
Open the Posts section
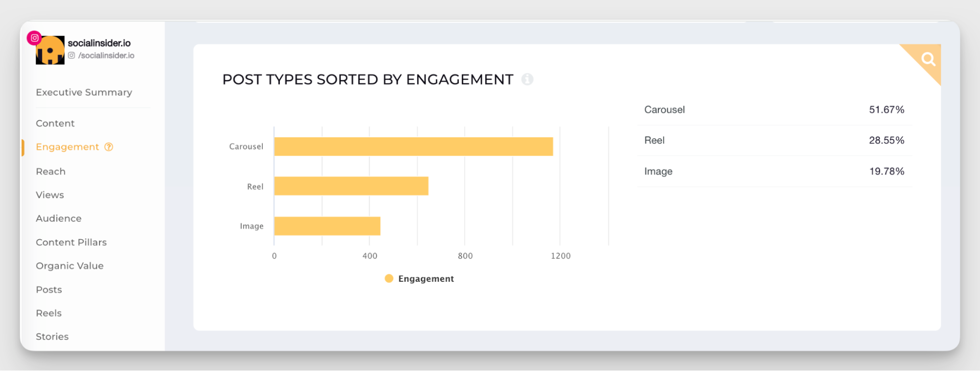(x=49, y=290)
